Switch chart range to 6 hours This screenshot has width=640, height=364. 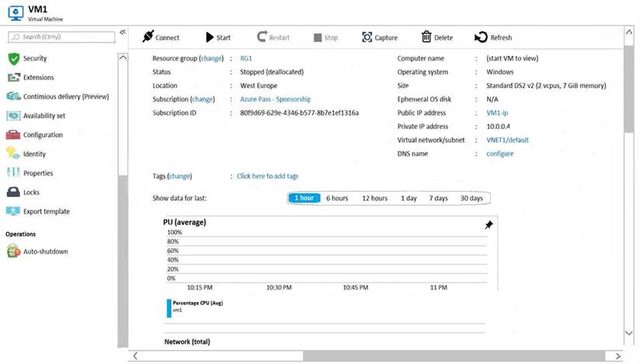[337, 198]
